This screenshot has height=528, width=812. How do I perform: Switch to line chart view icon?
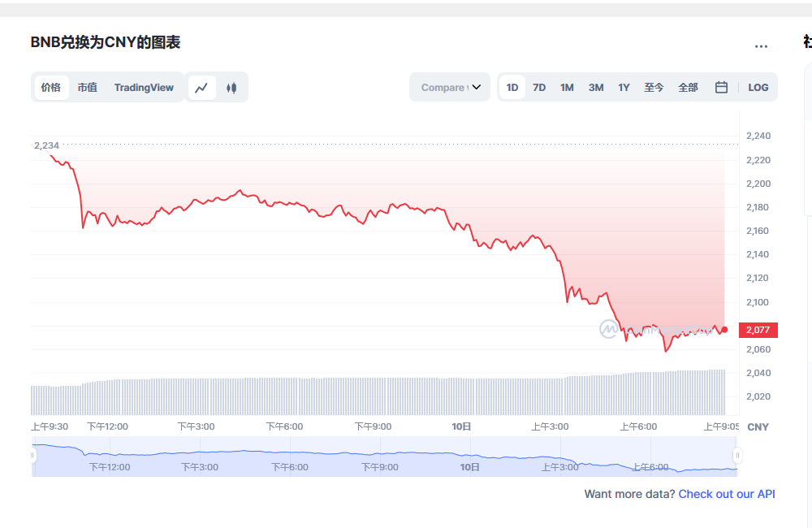point(201,88)
